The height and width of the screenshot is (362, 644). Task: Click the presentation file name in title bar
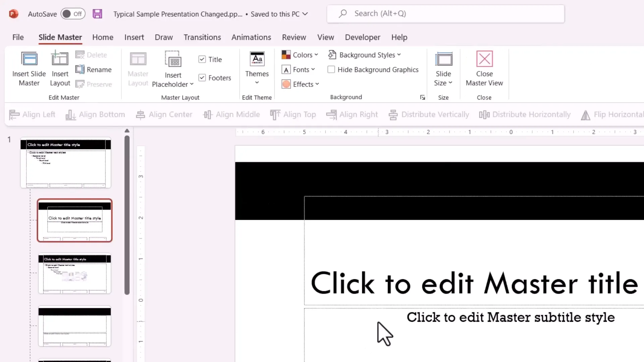click(x=178, y=14)
